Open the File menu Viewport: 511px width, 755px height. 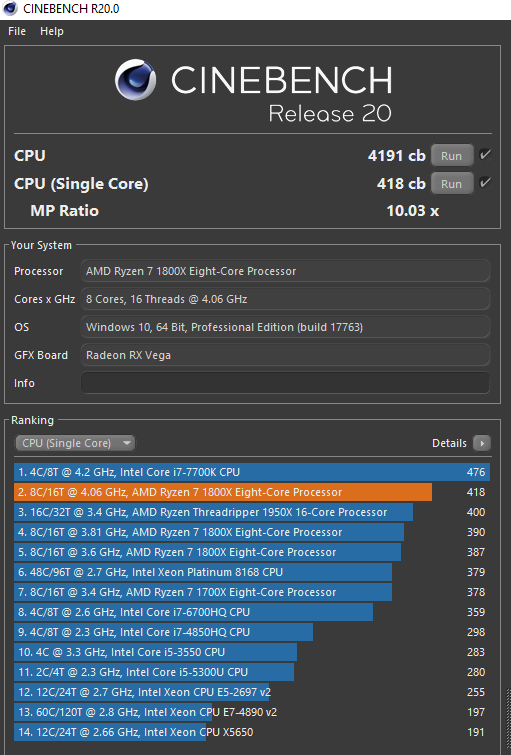coord(17,31)
